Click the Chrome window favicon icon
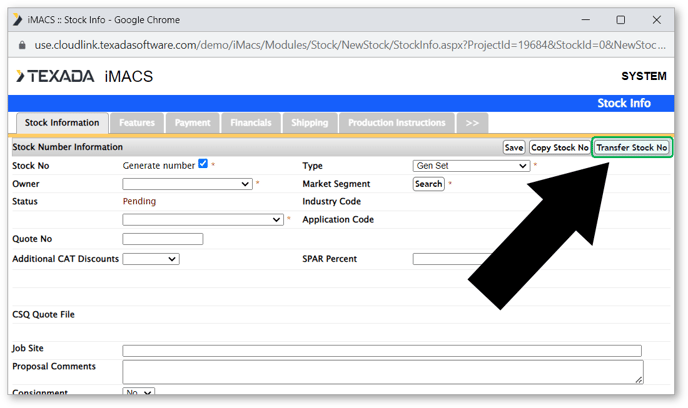Viewport: 688px width, 408px height. [x=21, y=19]
